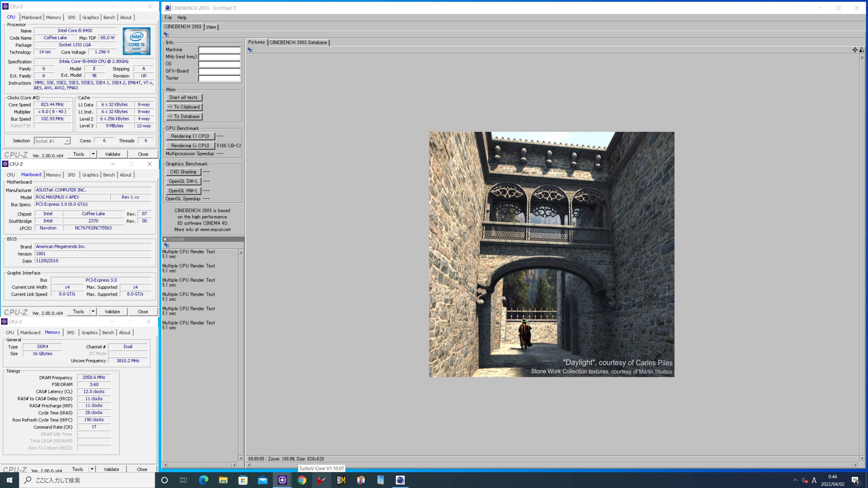This screenshot has width=868, height=488.
Task: Run Rendering (x CPU) benchmark
Action: click(x=190, y=145)
